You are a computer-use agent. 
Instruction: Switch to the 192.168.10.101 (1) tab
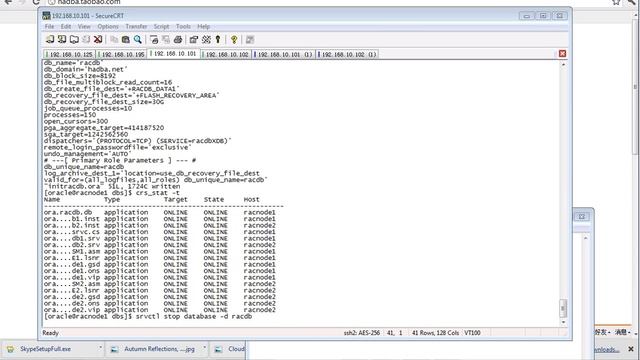pyautogui.click(x=284, y=54)
